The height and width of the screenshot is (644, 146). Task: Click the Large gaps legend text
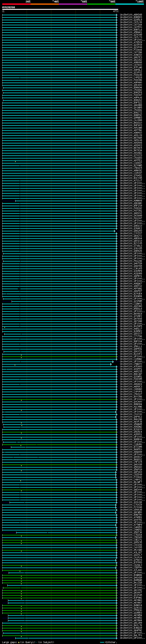28,642
